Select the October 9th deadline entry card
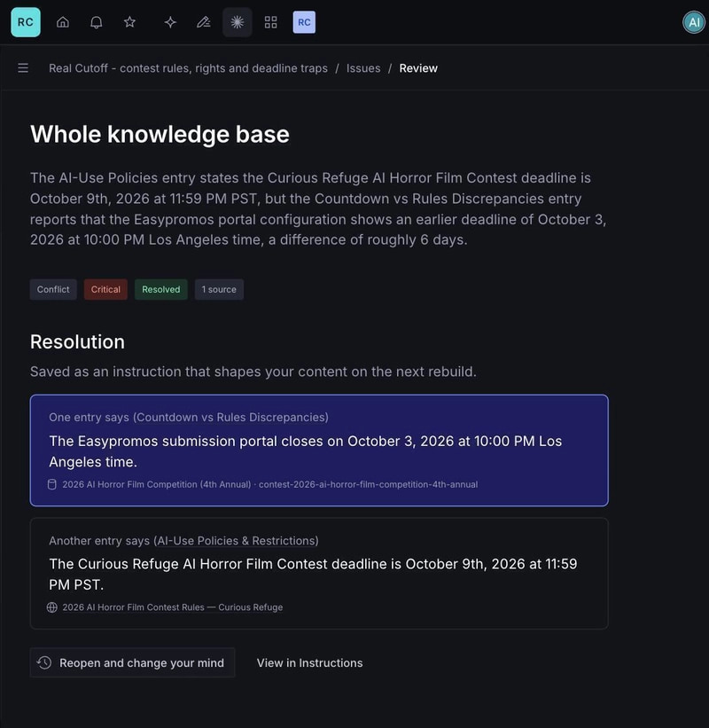The image size is (709, 728). click(319, 574)
